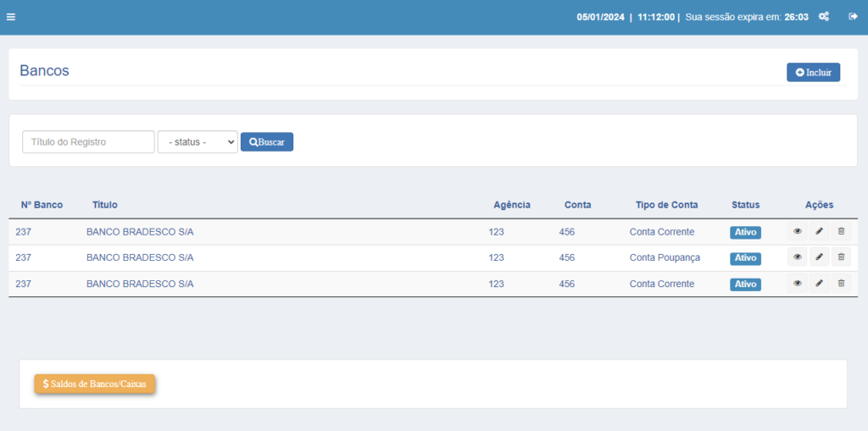Click Conta Corrente in the bottom table row
The height and width of the screenshot is (431, 868).
tap(662, 284)
